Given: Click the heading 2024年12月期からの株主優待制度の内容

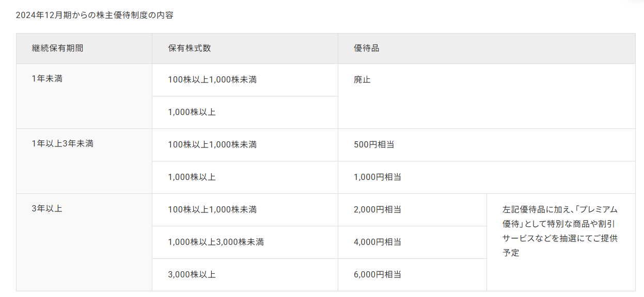Looking at the screenshot, I should tap(95, 15).
